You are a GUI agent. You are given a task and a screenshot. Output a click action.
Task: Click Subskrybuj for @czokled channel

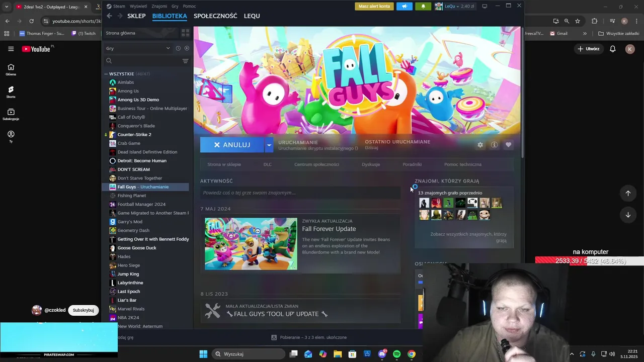pos(84,310)
